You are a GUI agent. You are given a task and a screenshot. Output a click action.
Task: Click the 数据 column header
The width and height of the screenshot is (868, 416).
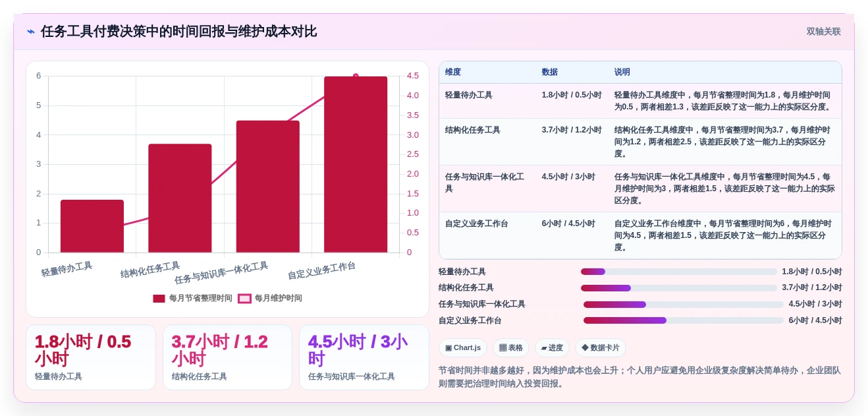549,72
